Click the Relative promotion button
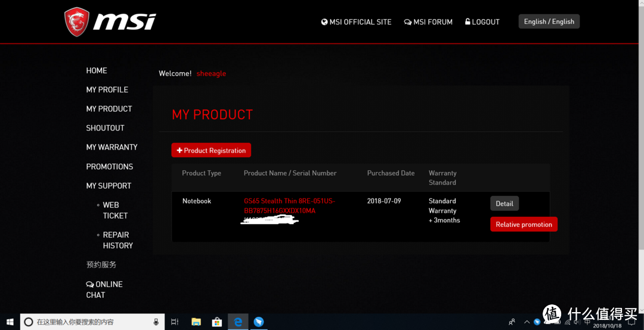644x330 pixels. 524,224
